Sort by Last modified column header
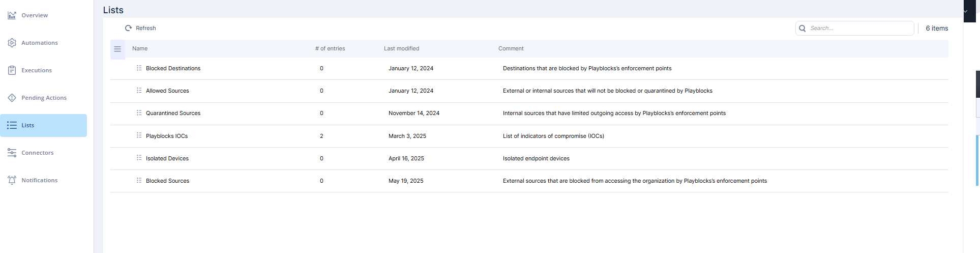The width and height of the screenshot is (980, 253). pos(402,48)
